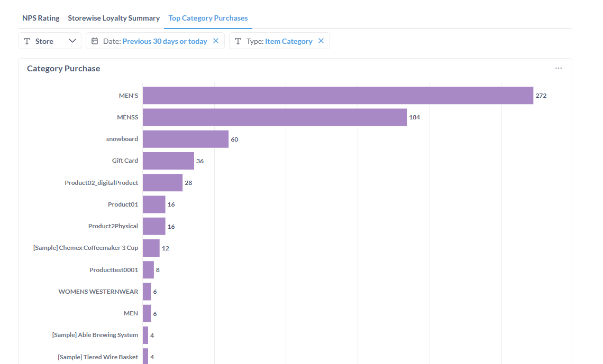Click the MEN'S bar showing 272
The image size is (603, 364).
(337, 96)
